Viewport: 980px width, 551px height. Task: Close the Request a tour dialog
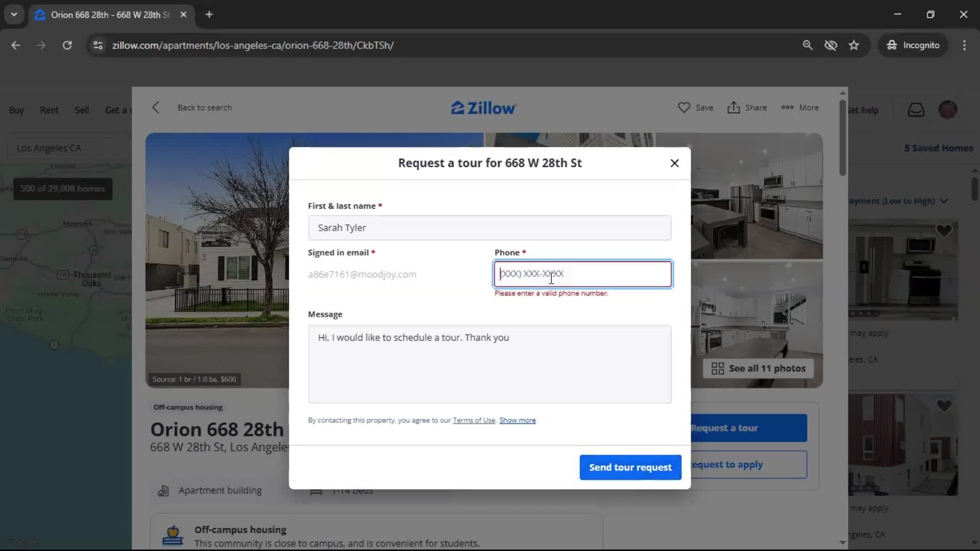(x=674, y=163)
